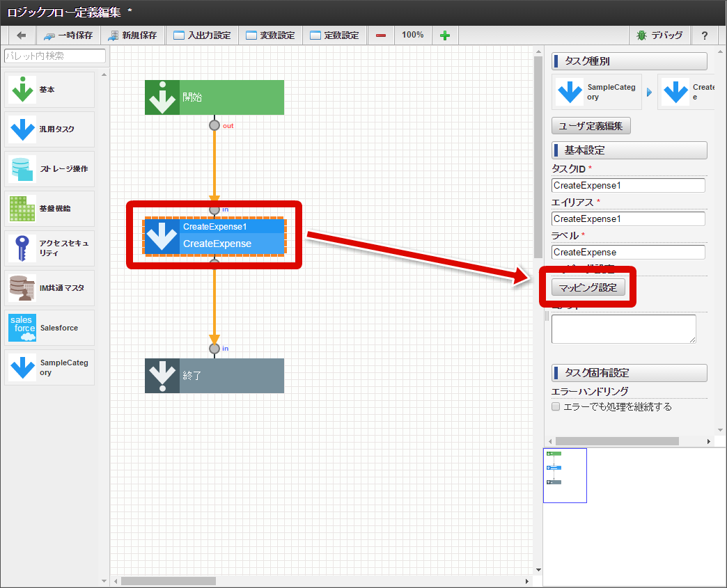Select the 開始 start node on canvas
The height and width of the screenshot is (588, 727).
[214, 97]
